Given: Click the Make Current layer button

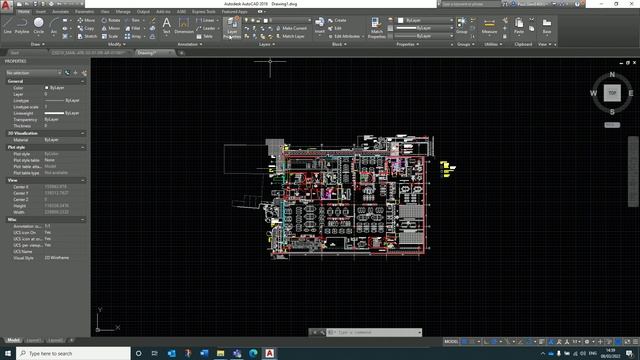Looking at the screenshot, I should 291,28.
